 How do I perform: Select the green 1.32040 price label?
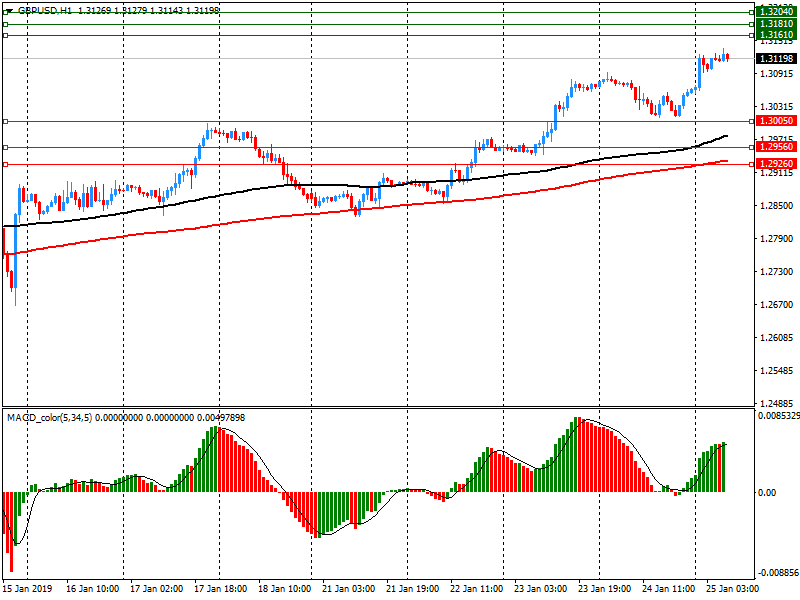click(x=777, y=12)
